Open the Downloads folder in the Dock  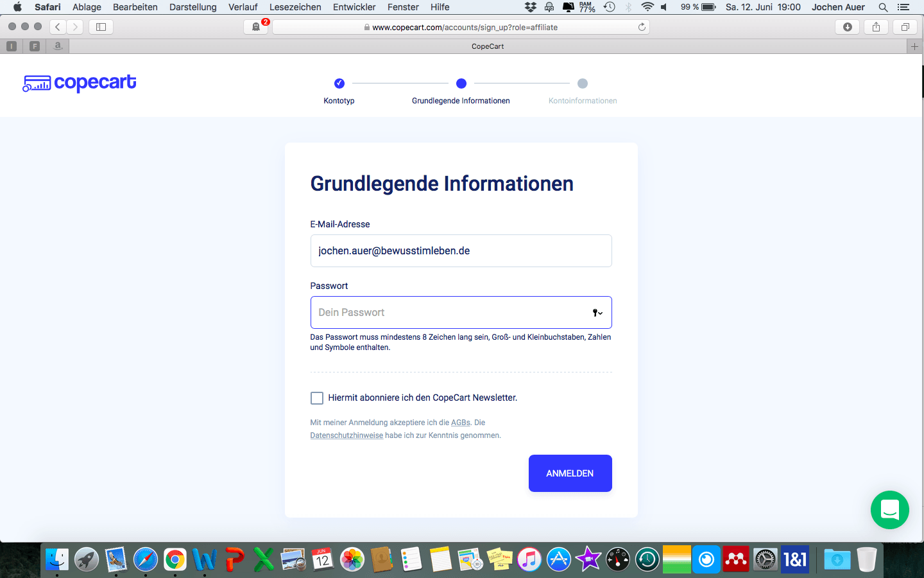coord(837,559)
